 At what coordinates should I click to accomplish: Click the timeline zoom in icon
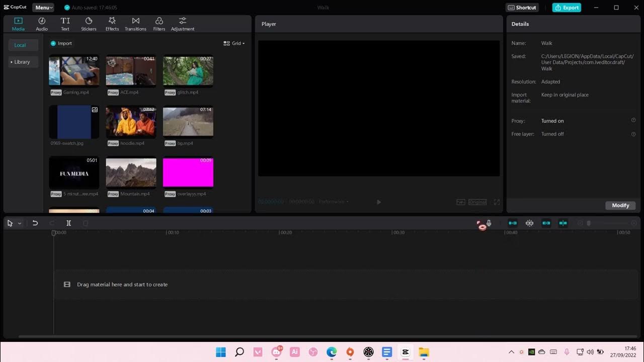634,223
